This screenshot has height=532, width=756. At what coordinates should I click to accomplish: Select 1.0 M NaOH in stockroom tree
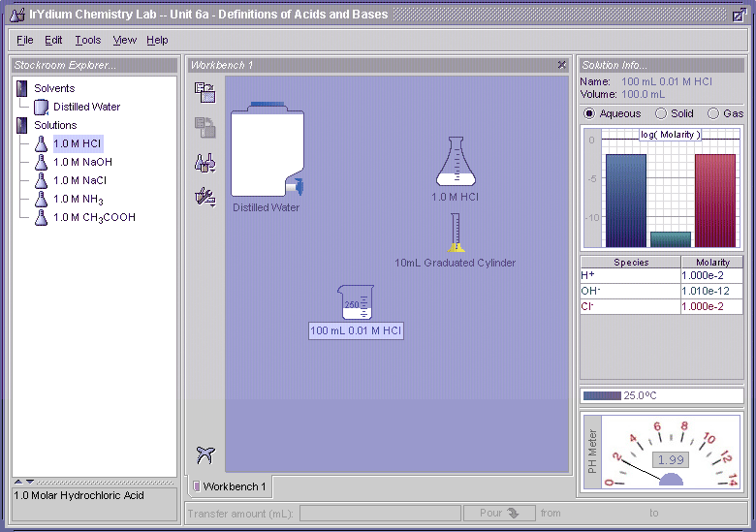(x=82, y=162)
